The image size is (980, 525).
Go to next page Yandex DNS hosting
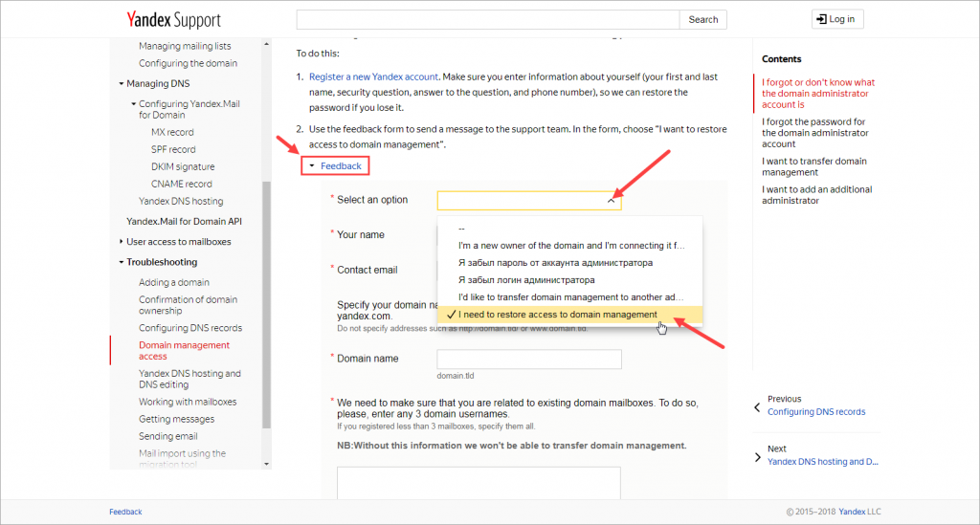click(822, 462)
